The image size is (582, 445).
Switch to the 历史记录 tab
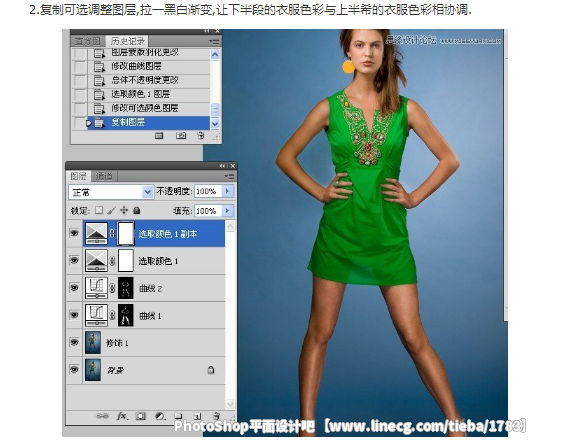click(x=127, y=41)
